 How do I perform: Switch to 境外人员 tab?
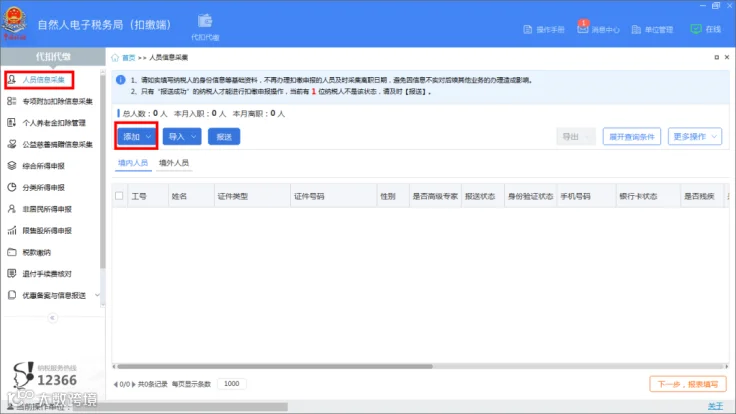174,163
